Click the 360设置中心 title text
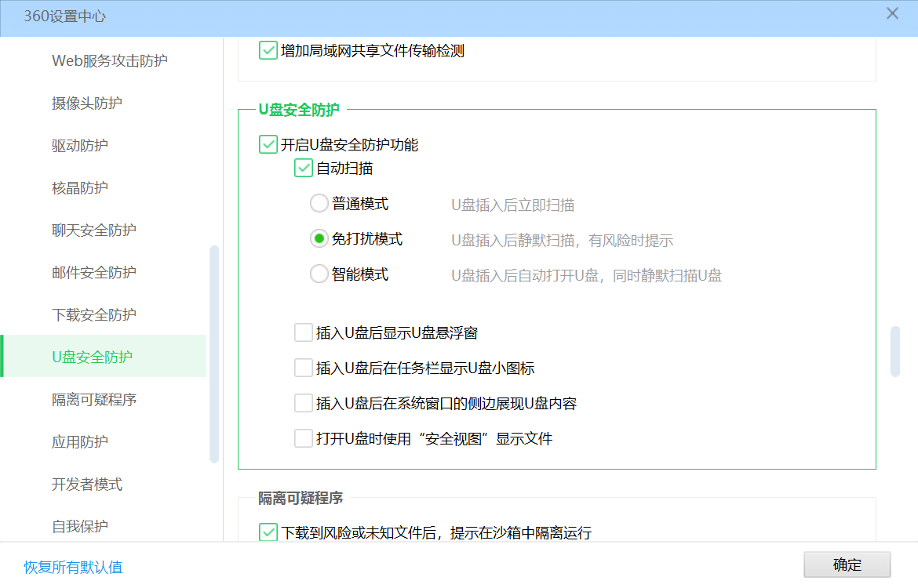Viewport: 918px width, 588px height. [65, 16]
